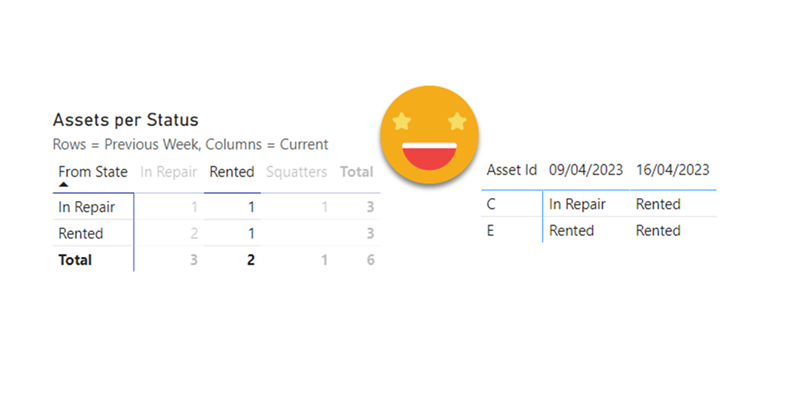Viewport: 801px width, 419px height.
Task: Click the 16/04/2023 column header
Action: pyautogui.click(x=672, y=170)
